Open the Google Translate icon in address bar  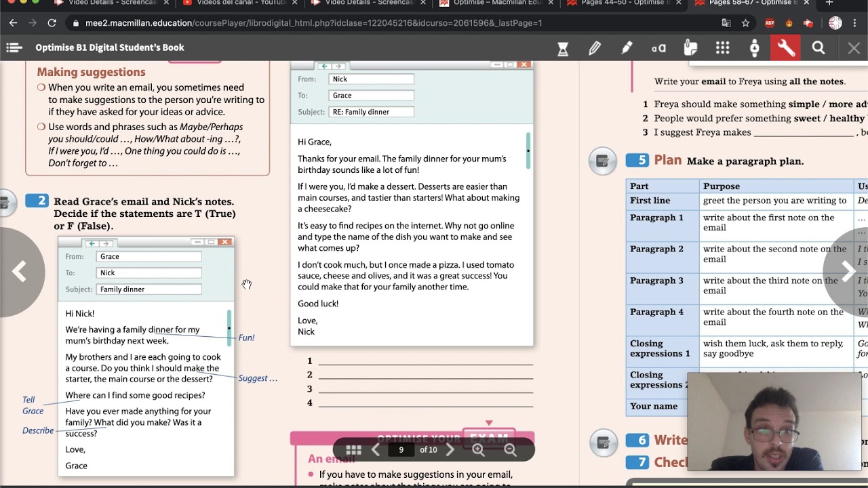726,23
